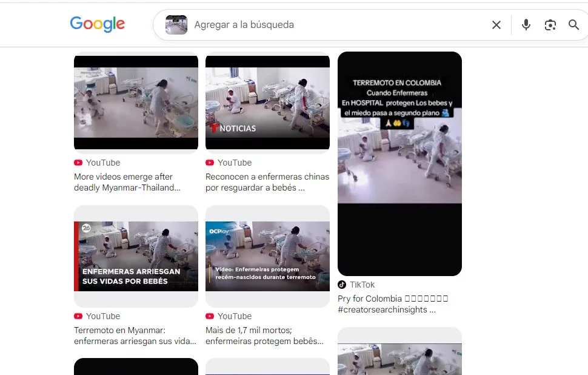
Task: Open the 'Enfermeras arriesgan sus vidas' thumbnail
Action: point(136,256)
